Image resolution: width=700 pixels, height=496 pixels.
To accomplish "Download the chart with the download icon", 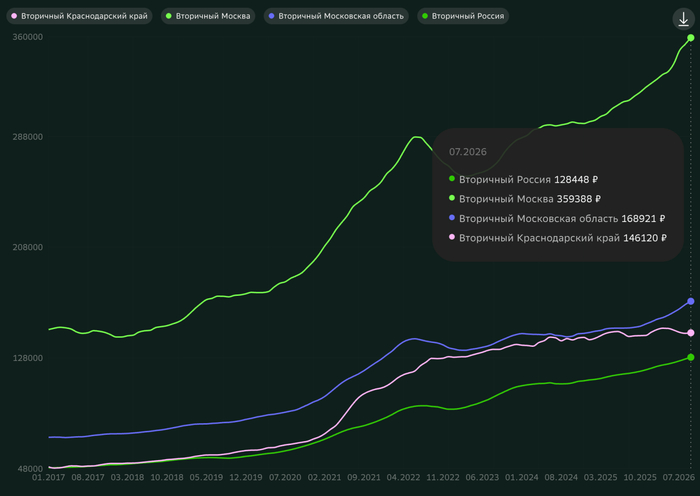I will click(683, 19).
